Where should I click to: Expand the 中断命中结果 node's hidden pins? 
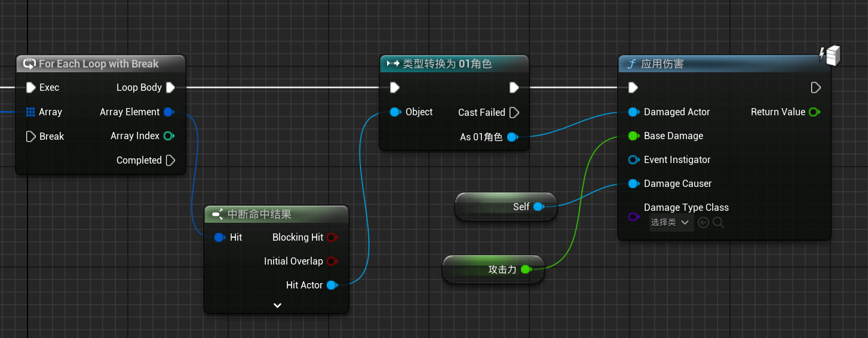[277, 305]
